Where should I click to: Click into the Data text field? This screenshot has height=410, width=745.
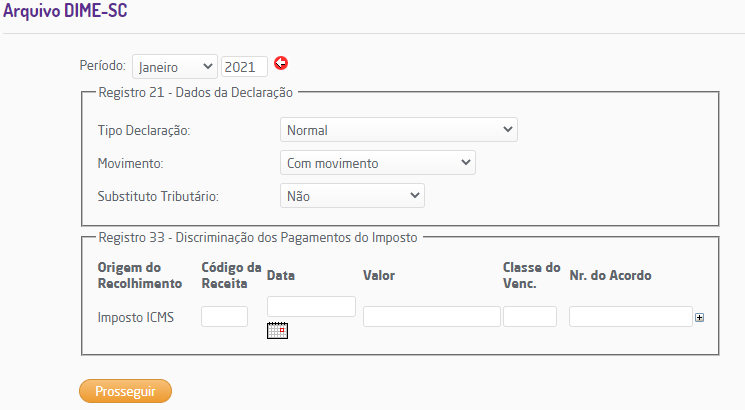coord(311,306)
